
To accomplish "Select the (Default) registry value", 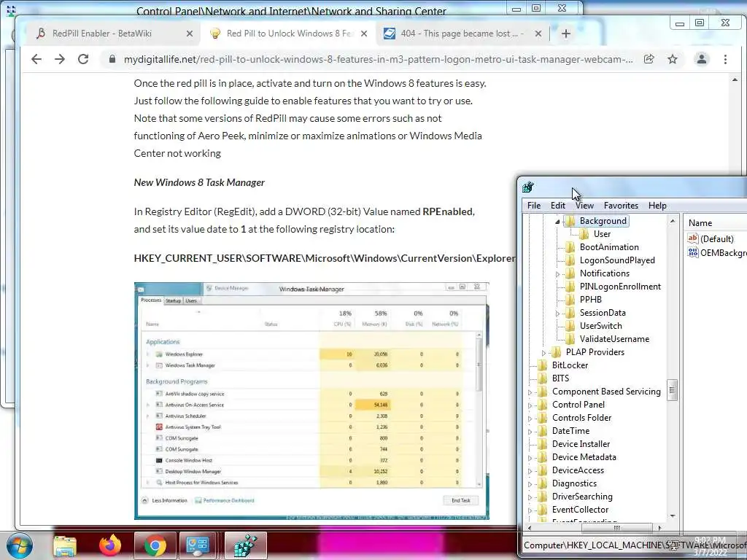I will [716, 239].
